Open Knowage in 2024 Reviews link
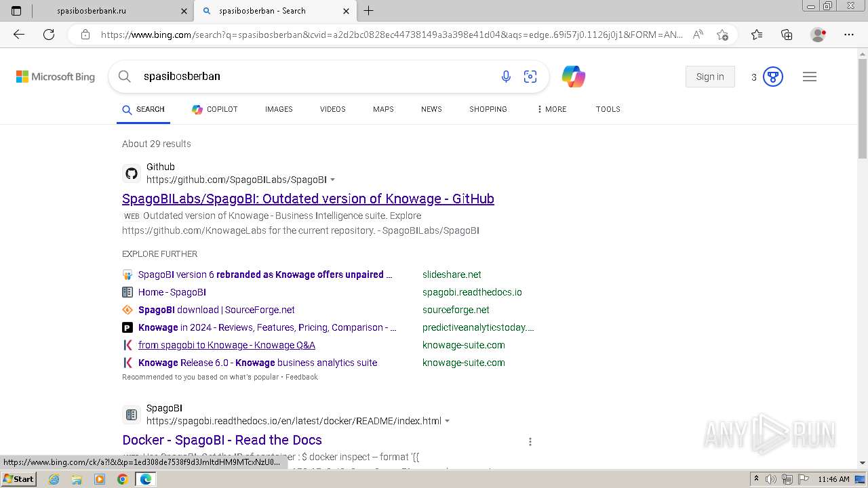The width and height of the screenshot is (868, 488). pos(267,327)
